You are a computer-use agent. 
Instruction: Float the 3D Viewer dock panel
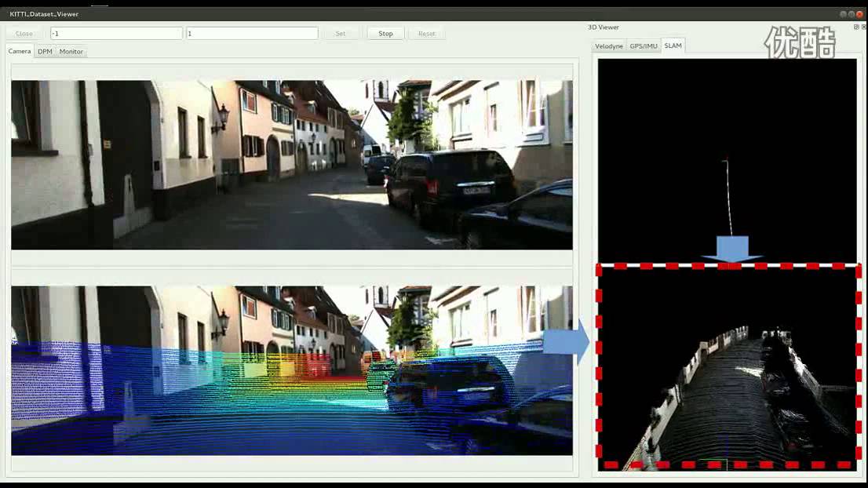coord(856,27)
